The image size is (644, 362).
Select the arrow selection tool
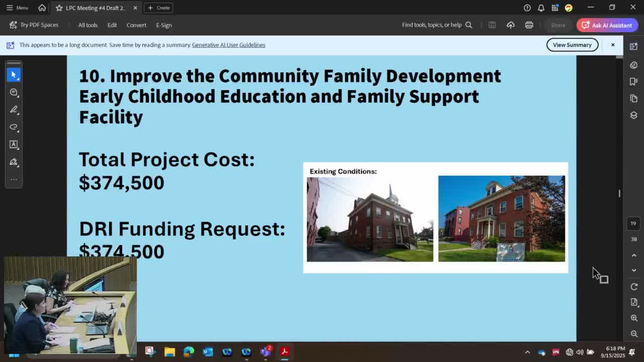pos(14,74)
